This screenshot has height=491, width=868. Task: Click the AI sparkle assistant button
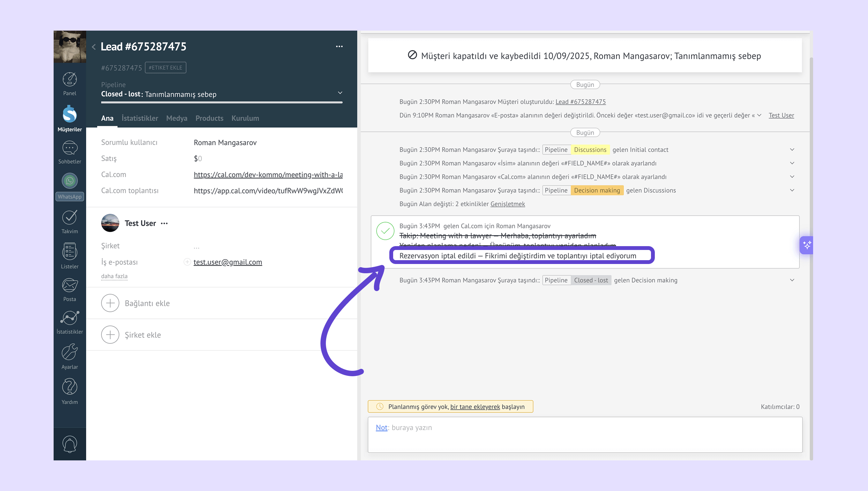[x=807, y=245]
